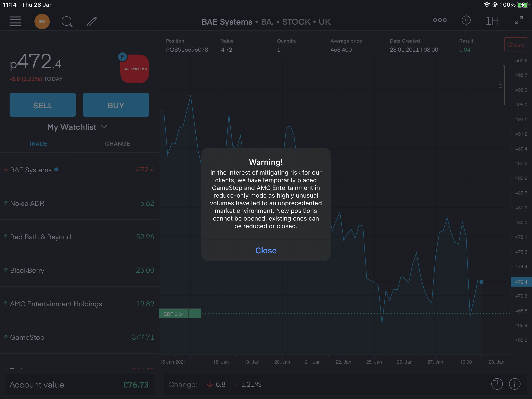Screen dimensions: 532x399
Task: Tap the pencil edit watchlist icon
Action: click(x=92, y=21)
